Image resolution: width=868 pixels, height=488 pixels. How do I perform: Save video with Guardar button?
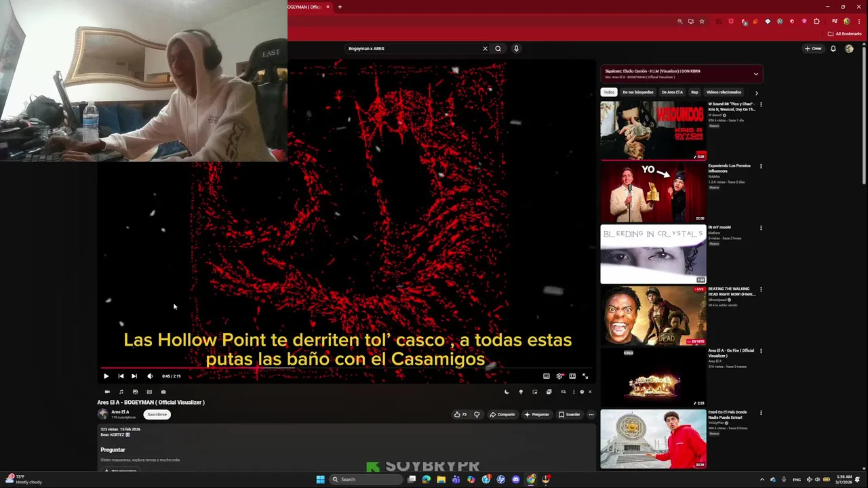[x=570, y=414]
